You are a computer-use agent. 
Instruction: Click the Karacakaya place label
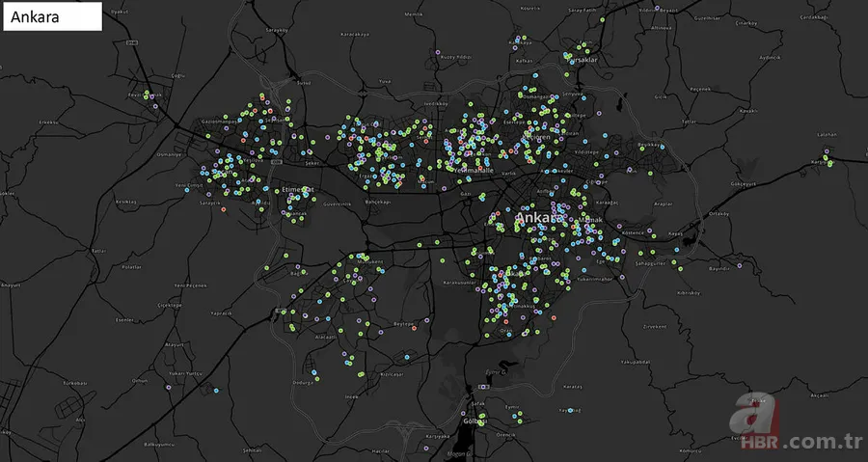(356, 34)
